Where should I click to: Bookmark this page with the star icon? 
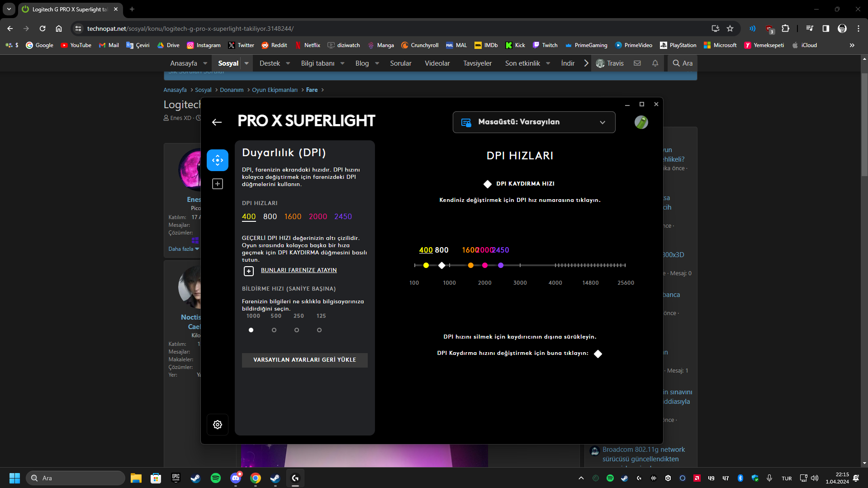[730, 29]
